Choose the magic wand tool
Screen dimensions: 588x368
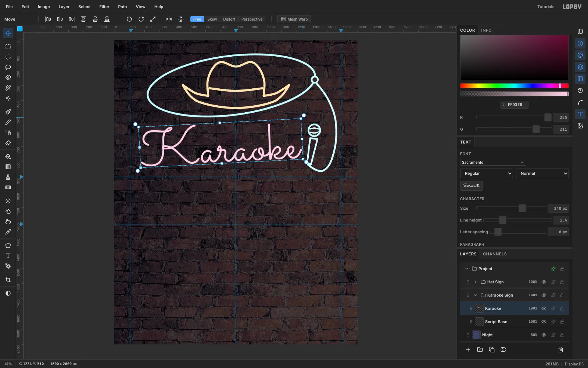pyautogui.click(x=8, y=88)
